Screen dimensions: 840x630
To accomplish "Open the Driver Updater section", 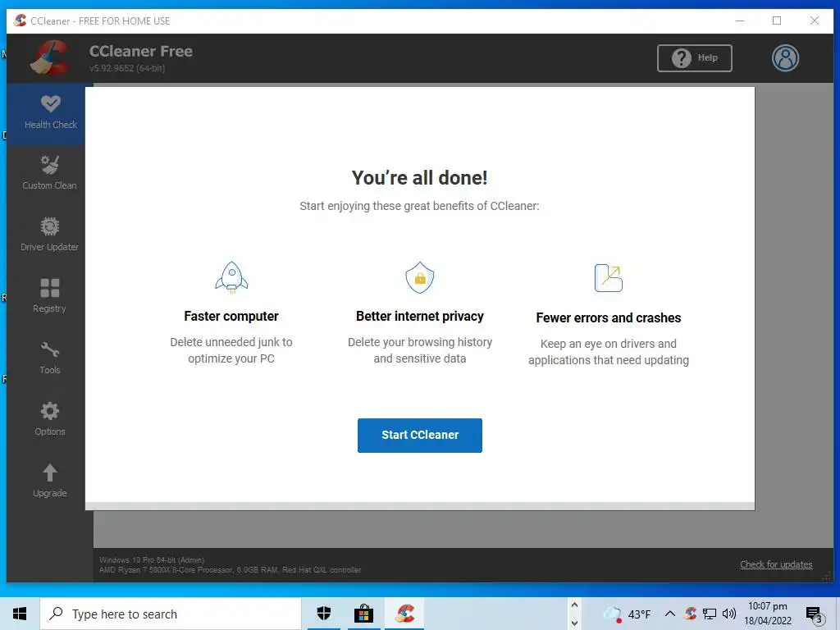I will click(x=49, y=235).
